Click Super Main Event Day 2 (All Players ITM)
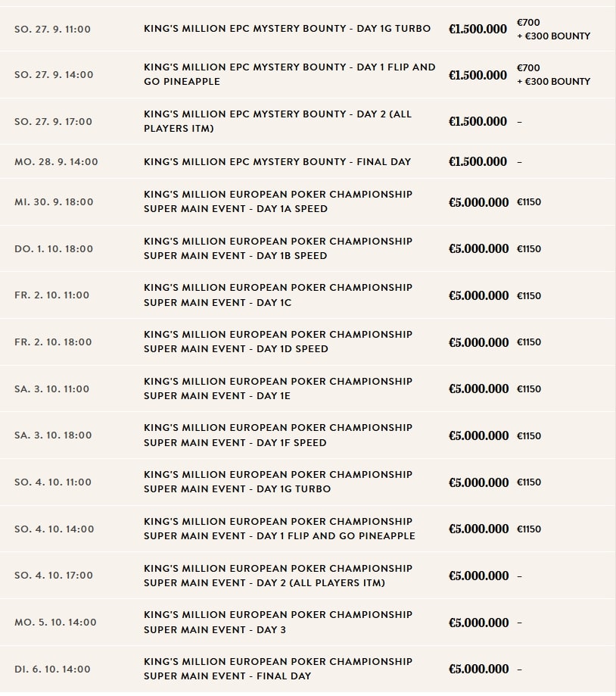 278,576
